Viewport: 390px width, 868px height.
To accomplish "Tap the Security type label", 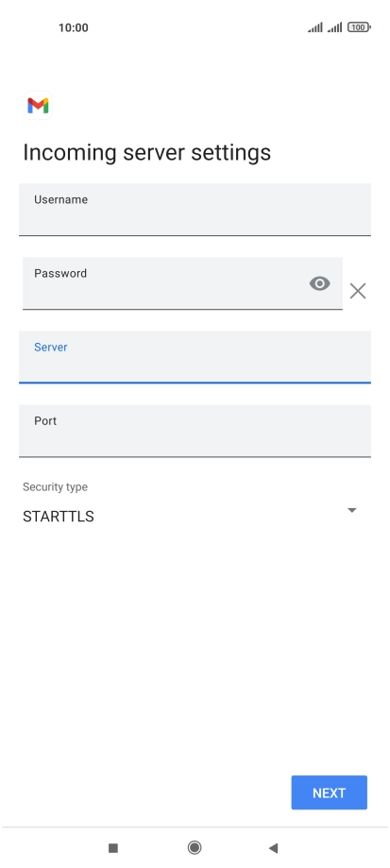I will point(55,487).
